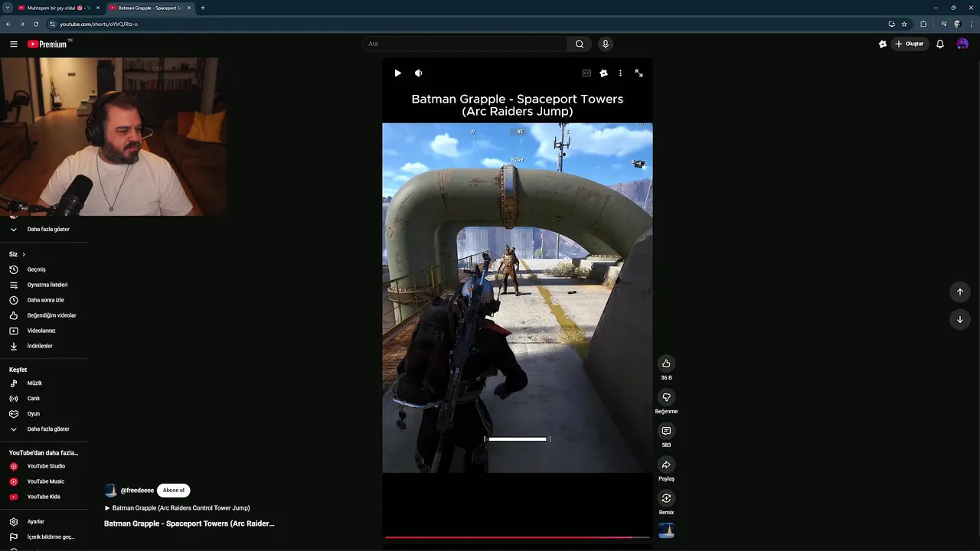Focus the Ara search field
The height and width of the screenshot is (551, 980).
(x=465, y=44)
